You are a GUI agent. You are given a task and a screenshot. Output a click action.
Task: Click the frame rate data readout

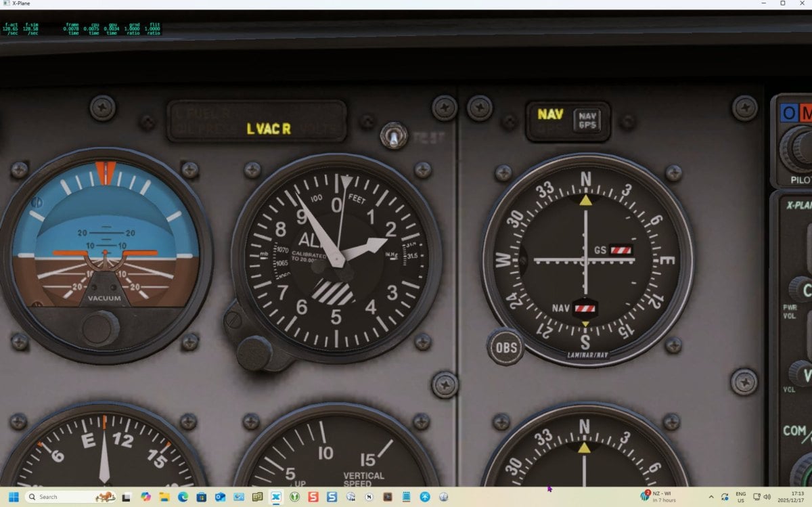click(x=82, y=28)
